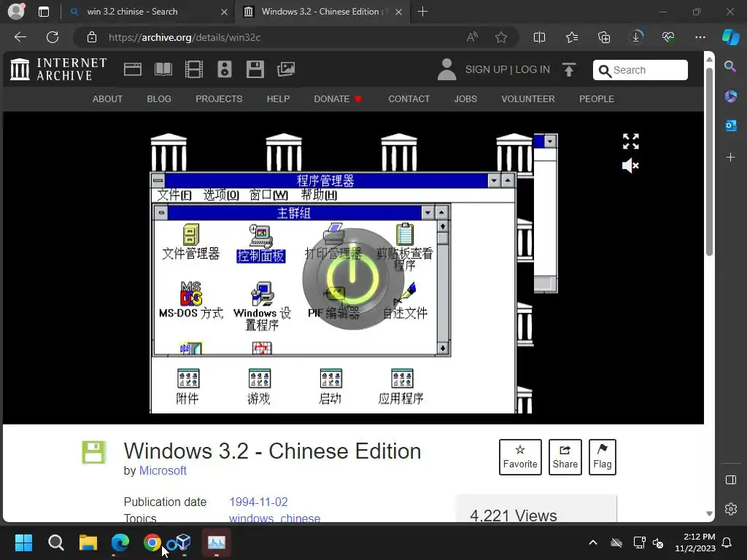The height and width of the screenshot is (560, 747).
Task: Click the upload arrow icon
Action: [569, 69]
